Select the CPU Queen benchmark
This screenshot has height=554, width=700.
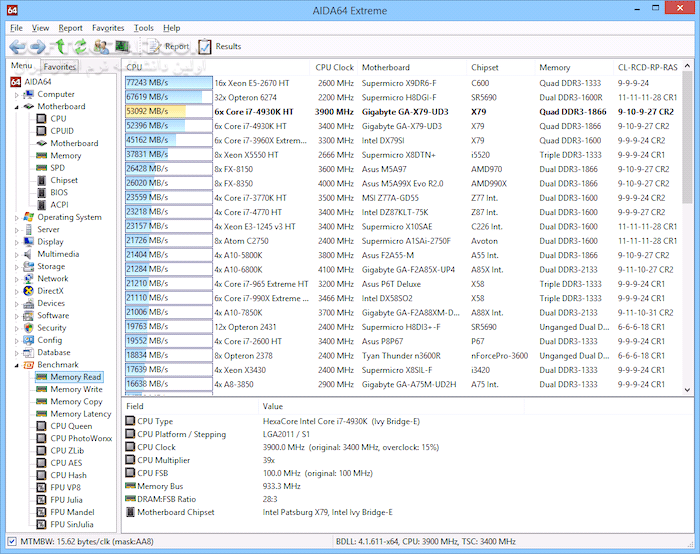pos(73,426)
